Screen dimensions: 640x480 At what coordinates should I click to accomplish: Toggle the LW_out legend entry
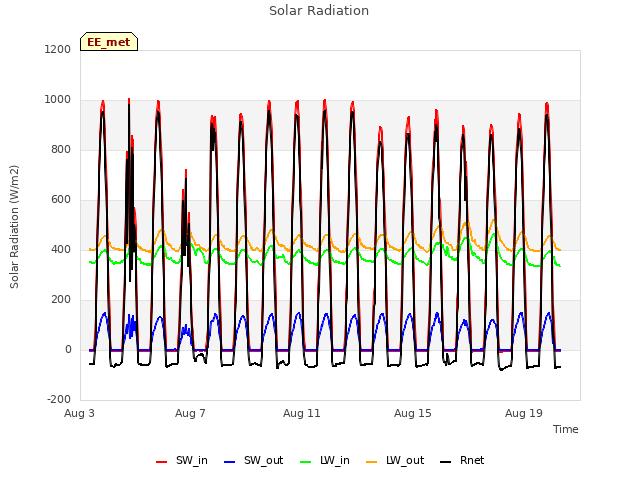coord(395,460)
